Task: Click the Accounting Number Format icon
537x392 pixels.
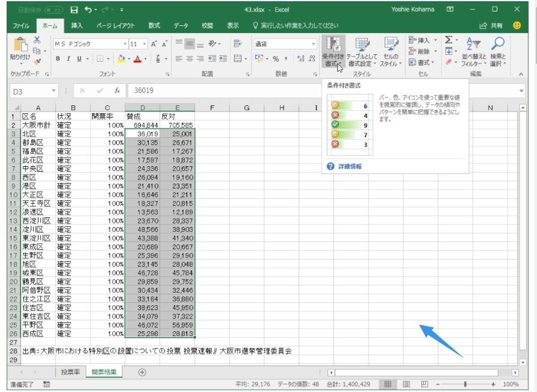Action: pyautogui.click(x=259, y=58)
